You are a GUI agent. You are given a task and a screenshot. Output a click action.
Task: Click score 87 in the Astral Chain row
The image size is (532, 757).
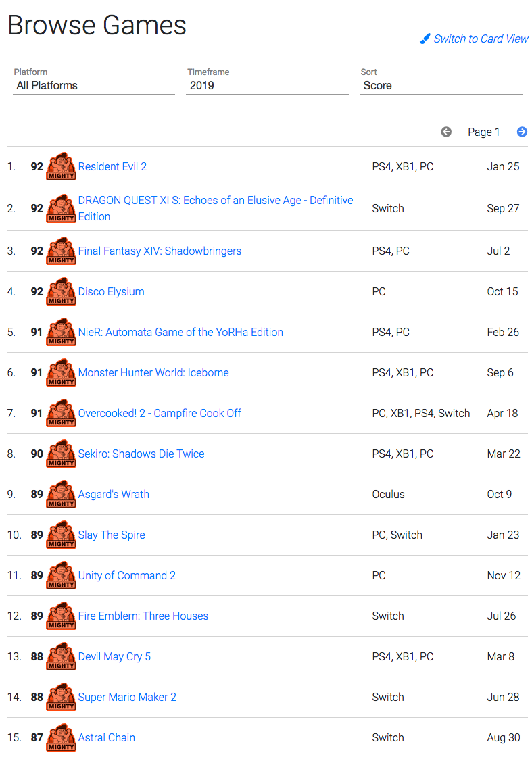[37, 737]
